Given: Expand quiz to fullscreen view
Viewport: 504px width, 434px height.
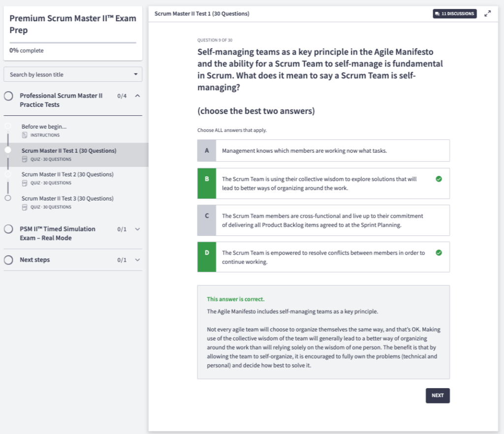Looking at the screenshot, I should pyautogui.click(x=488, y=13).
